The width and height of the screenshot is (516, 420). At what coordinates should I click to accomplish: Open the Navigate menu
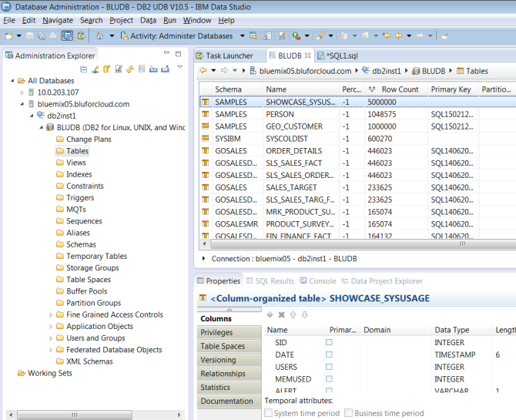[58, 21]
